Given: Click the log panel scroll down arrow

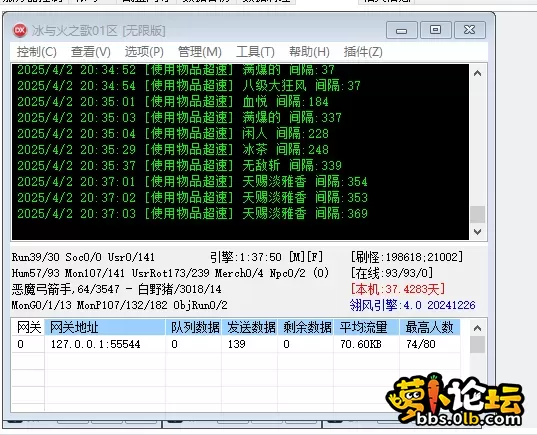Looking at the screenshot, I should point(477,232).
